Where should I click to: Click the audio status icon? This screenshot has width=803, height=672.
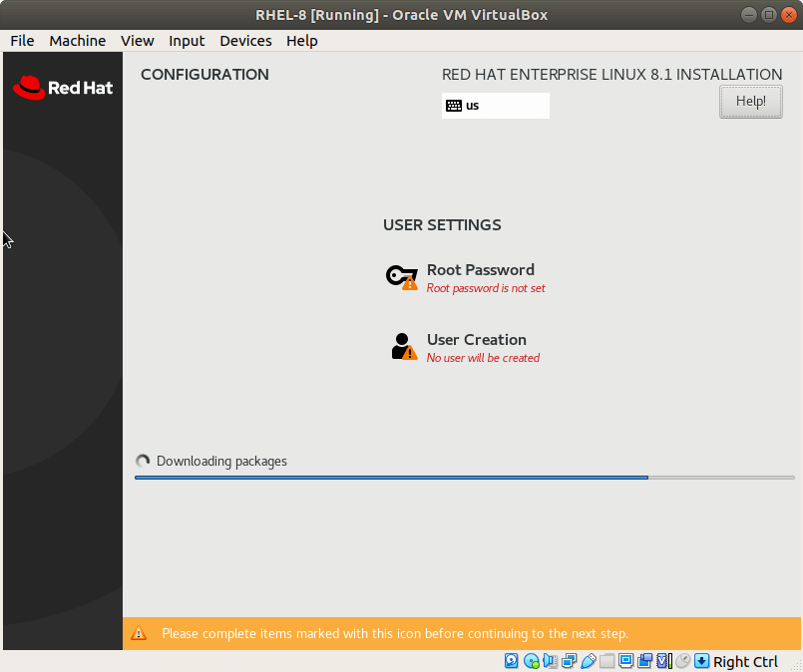[550, 661]
